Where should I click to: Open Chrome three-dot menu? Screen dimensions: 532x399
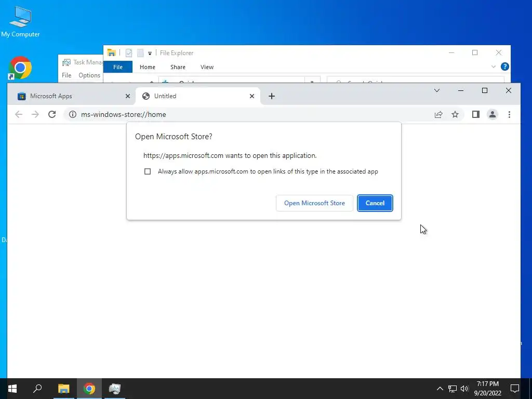509,114
